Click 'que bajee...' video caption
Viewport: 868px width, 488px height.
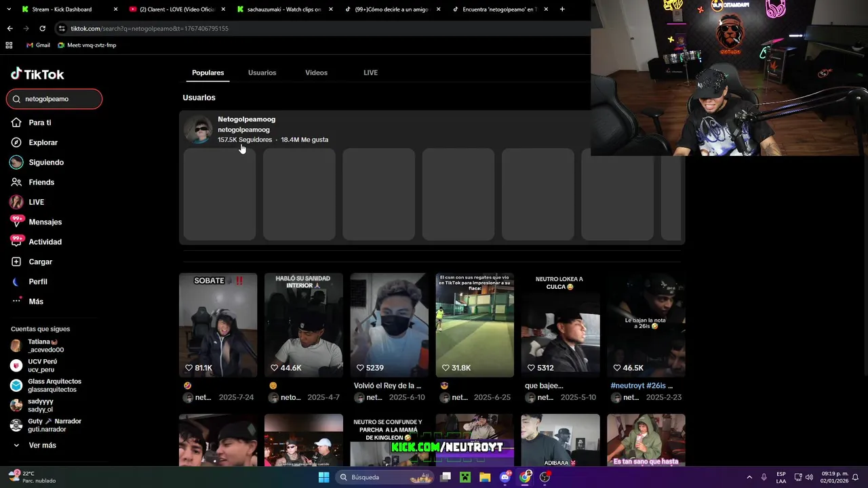point(544,386)
